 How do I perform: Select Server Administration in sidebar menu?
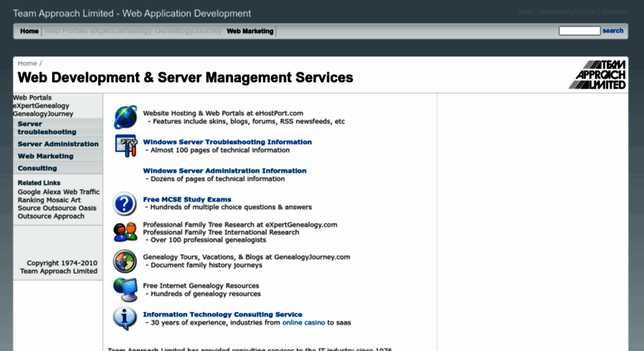[x=58, y=144]
